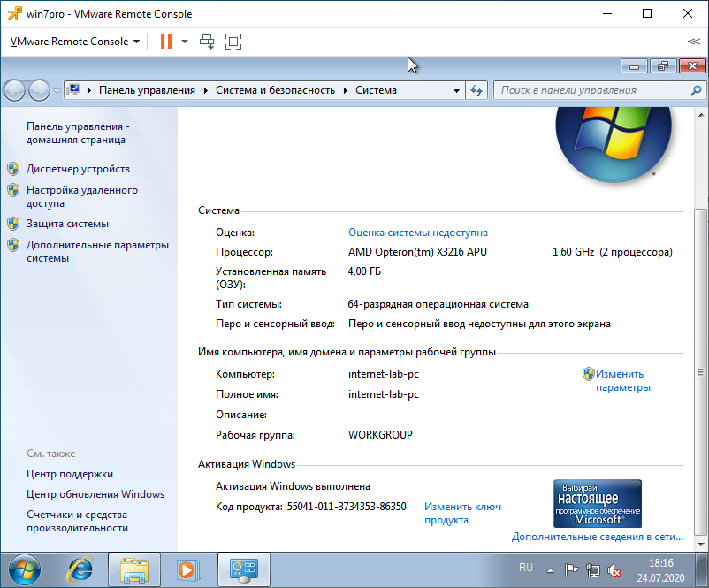Viewport: 709px width, 588px height.
Task: Open Дополнительные сведения в сети link
Action: point(598,537)
